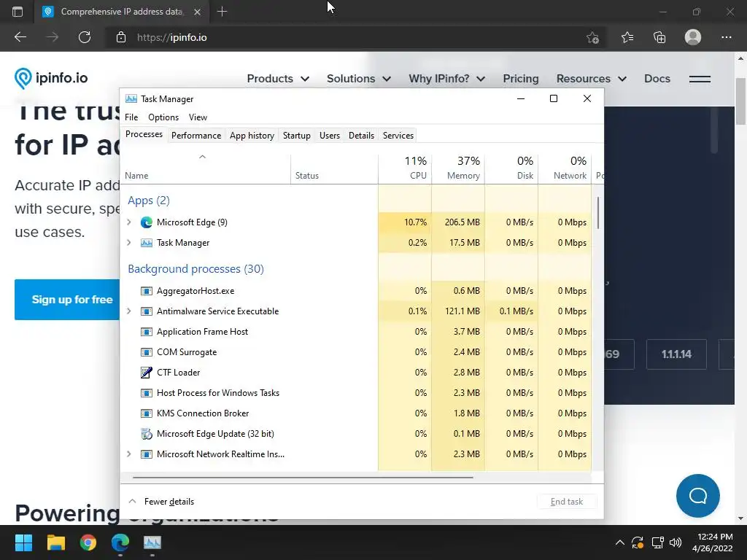Open Task Manager Options menu
This screenshot has width=747, height=560.
(163, 117)
